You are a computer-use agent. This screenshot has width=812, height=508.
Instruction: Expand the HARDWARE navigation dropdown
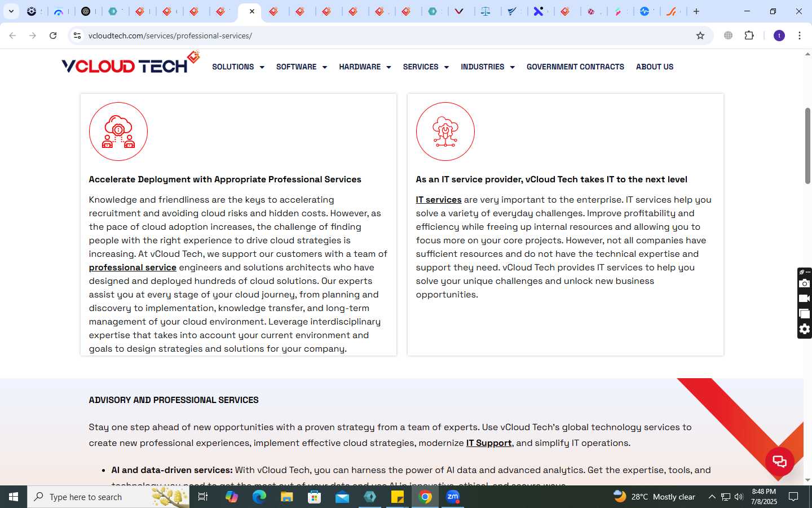click(x=365, y=67)
